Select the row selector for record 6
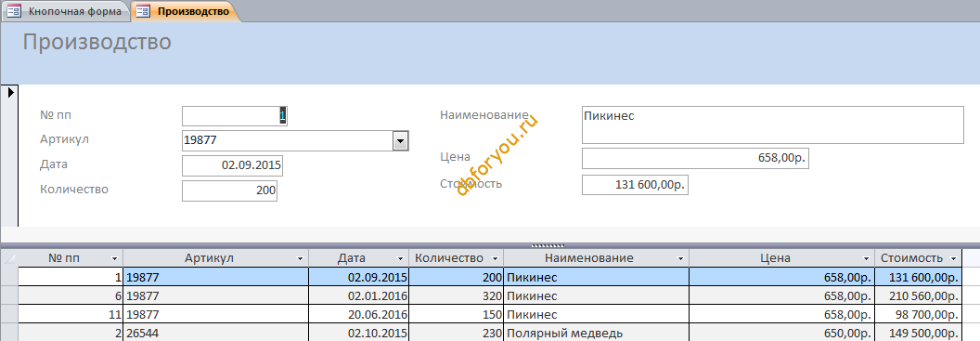This screenshot has width=980, height=341. [x=9, y=295]
